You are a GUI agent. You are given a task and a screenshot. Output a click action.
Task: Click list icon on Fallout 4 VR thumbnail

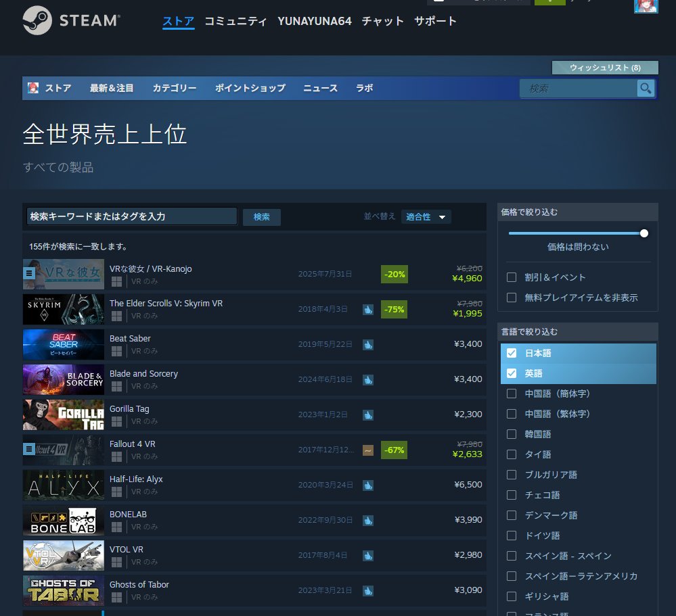[x=29, y=449]
